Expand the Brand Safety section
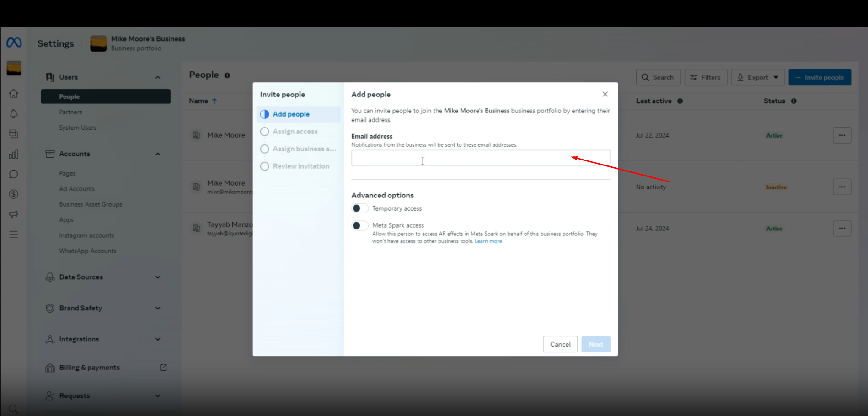 (158, 308)
